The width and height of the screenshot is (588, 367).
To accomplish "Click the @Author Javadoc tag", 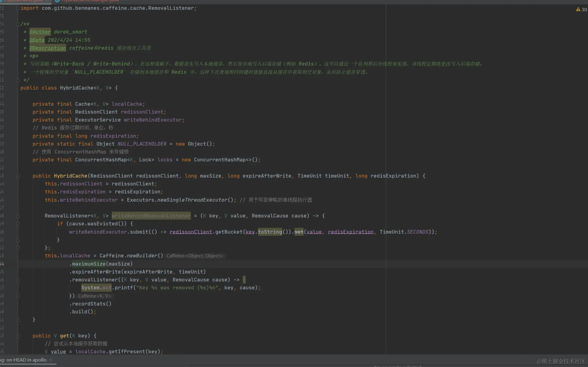I will 40,32.
